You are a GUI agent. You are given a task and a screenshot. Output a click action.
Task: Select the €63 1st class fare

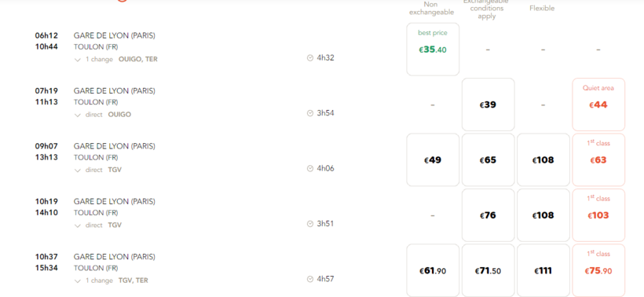pos(598,159)
